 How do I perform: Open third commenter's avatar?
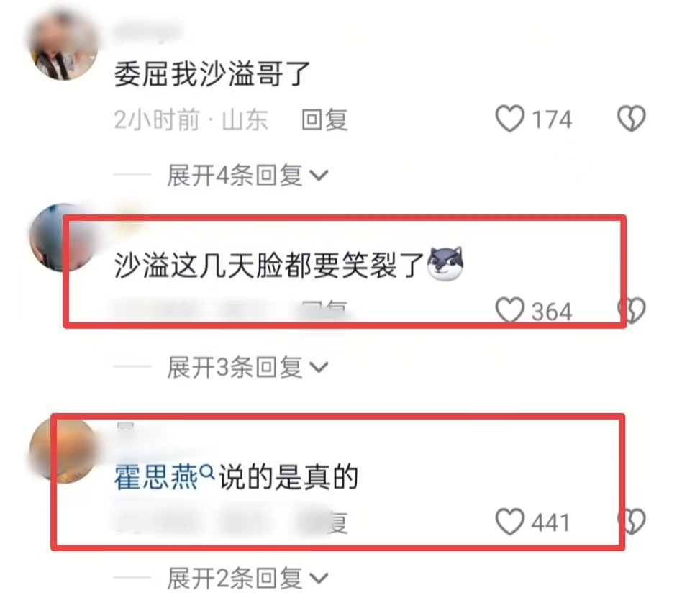click(x=63, y=449)
